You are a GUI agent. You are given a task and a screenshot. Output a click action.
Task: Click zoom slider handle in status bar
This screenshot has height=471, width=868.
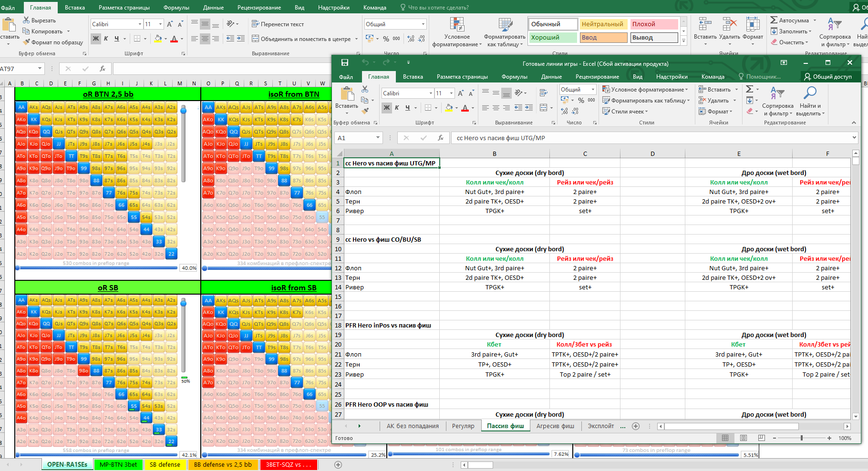[x=802, y=438]
